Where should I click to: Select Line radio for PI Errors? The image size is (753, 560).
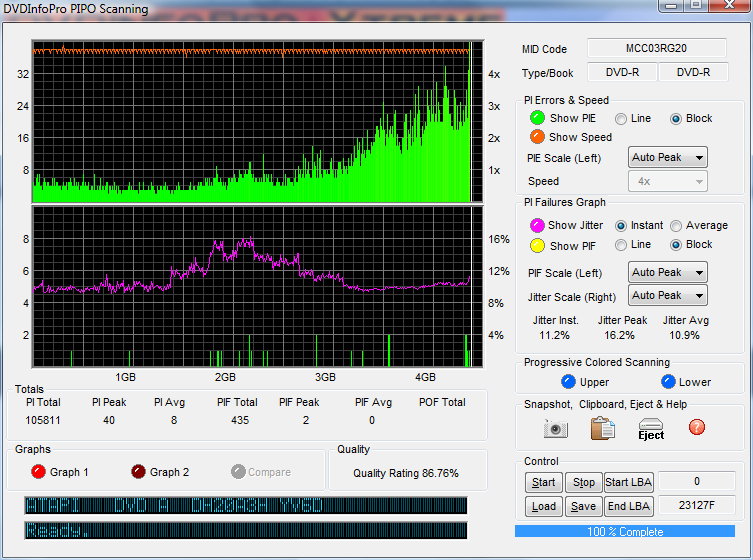pyautogui.click(x=621, y=119)
